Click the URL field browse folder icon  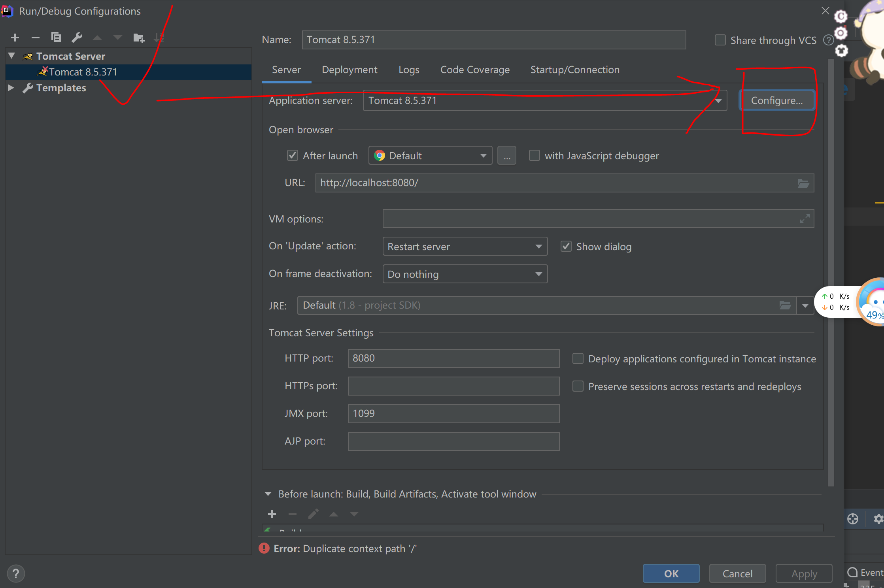point(803,183)
